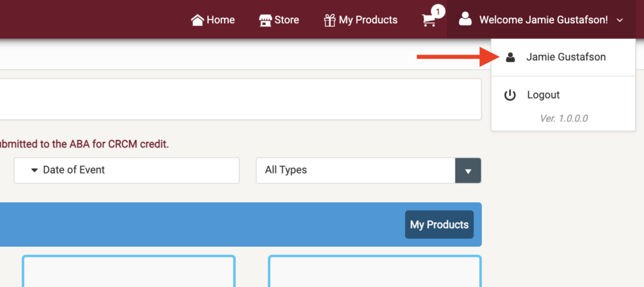Click the cart badge showing 1

pos(438,11)
